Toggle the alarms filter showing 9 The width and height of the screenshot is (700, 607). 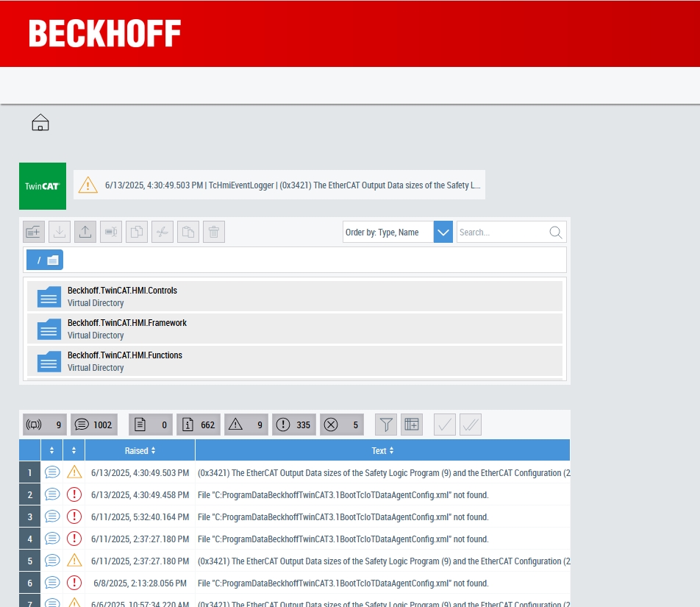tap(45, 425)
